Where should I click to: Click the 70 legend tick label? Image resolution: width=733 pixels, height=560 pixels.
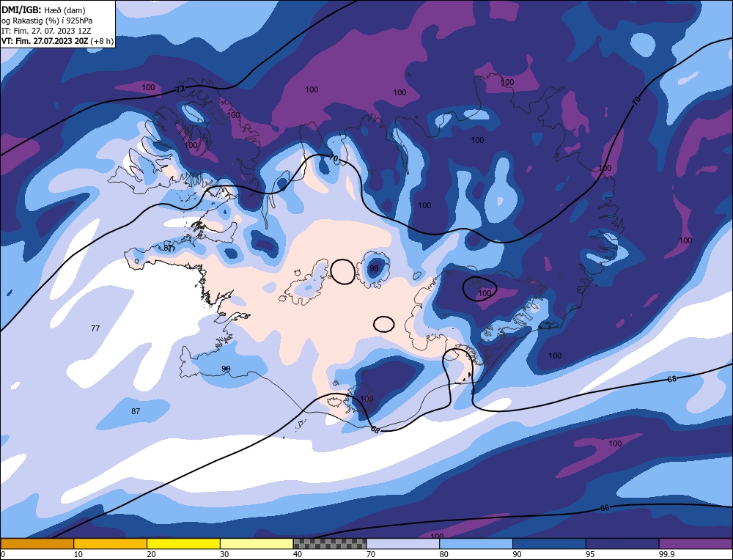click(371, 554)
